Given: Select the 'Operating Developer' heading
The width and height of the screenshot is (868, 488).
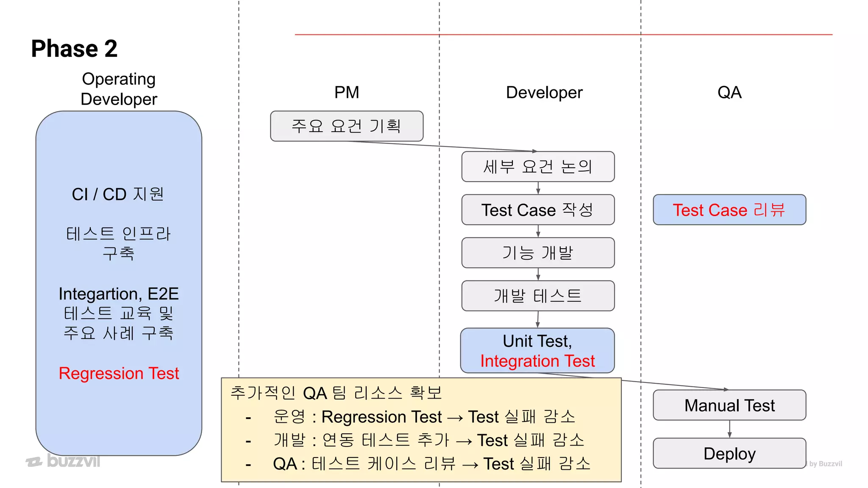Looking at the screenshot, I should (119, 89).
